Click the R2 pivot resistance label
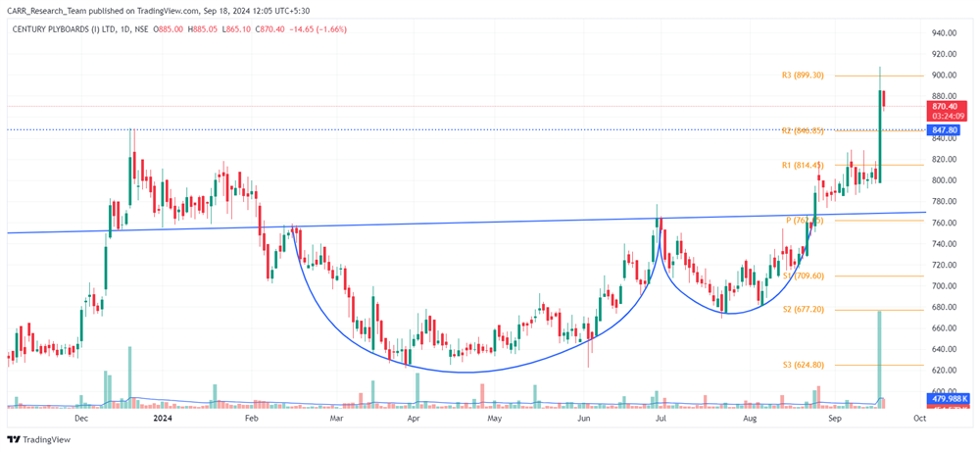This screenshot has width=980, height=451. point(803,130)
